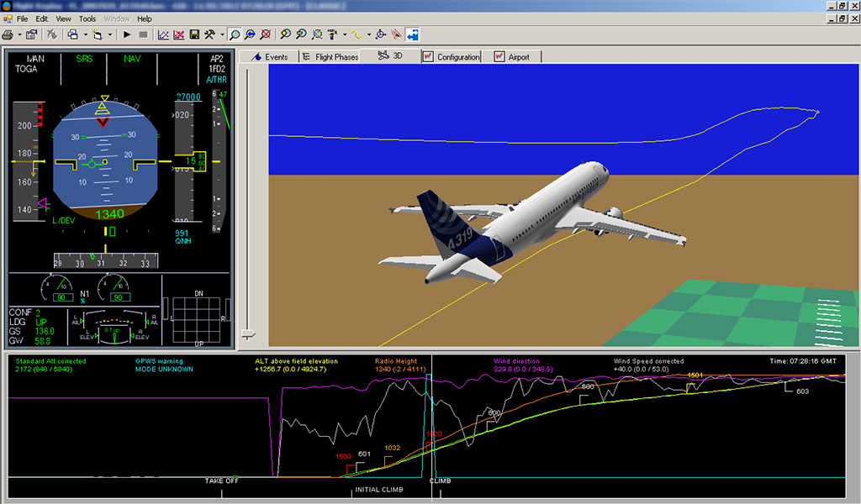This screenshot has height=504, width=861.
Task: Click the properties window toolbar icon
Action: (x=31, y=35)
